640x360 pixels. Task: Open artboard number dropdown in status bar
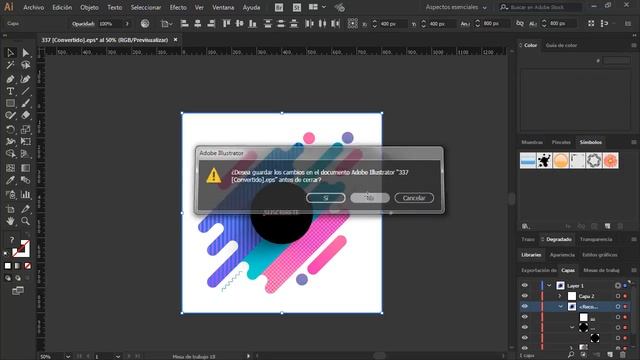[x=118, y=356]
